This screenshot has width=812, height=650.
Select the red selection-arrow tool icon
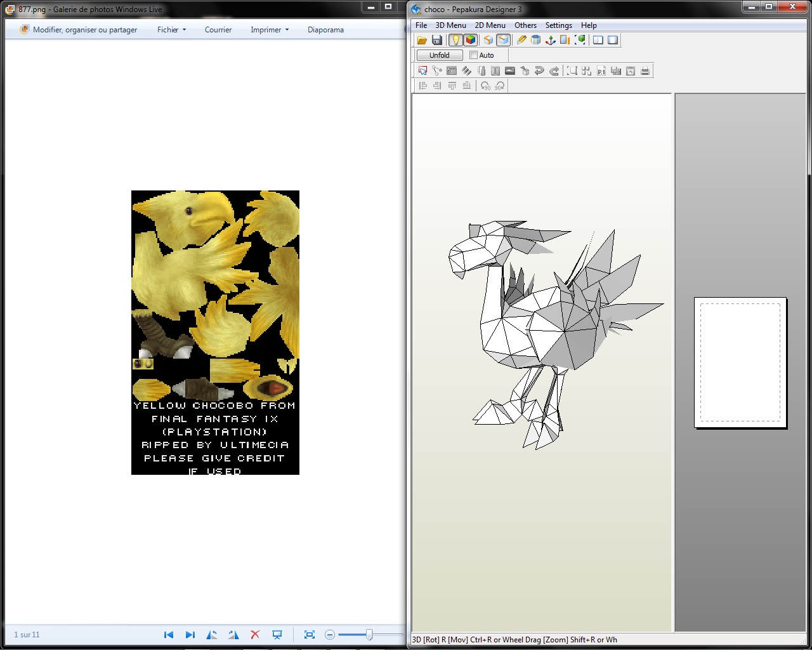coord(422,71)
